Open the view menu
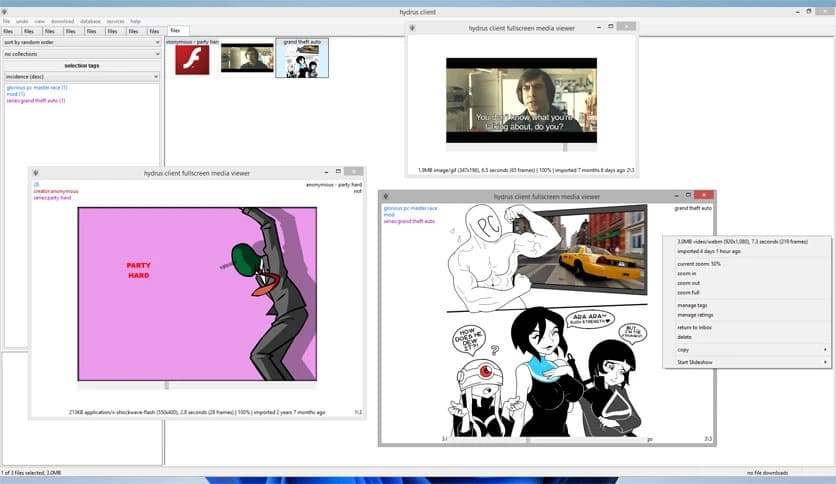 pos(39,21)
